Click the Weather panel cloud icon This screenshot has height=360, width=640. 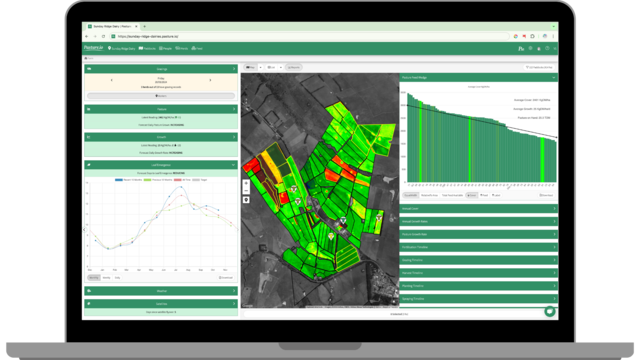coord(89,291)
